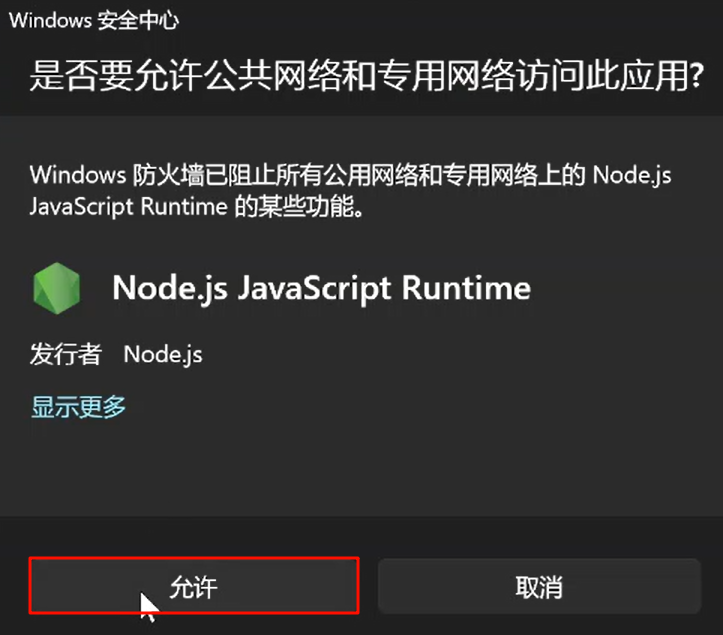Click the 取消 (Cancel) button

pyautogui.click(x=539, y=586)
